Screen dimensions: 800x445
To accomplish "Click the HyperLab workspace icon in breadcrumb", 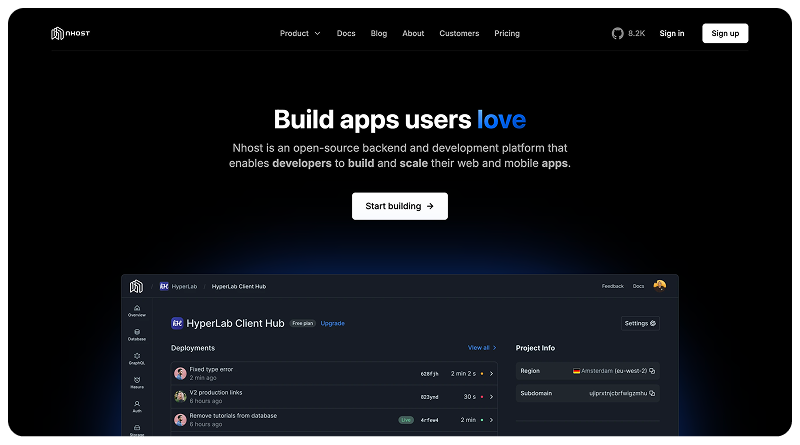I will pos(164,286).
